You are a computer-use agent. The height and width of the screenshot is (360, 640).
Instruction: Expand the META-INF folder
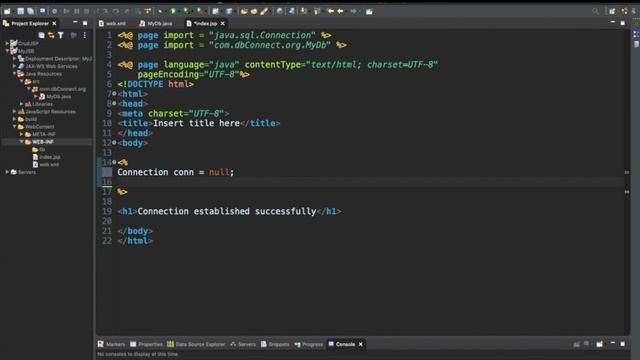point(22,134)
